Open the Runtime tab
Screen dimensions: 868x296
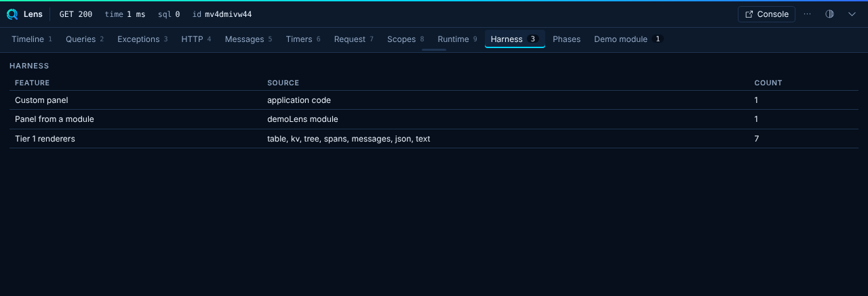pos(457,39)
